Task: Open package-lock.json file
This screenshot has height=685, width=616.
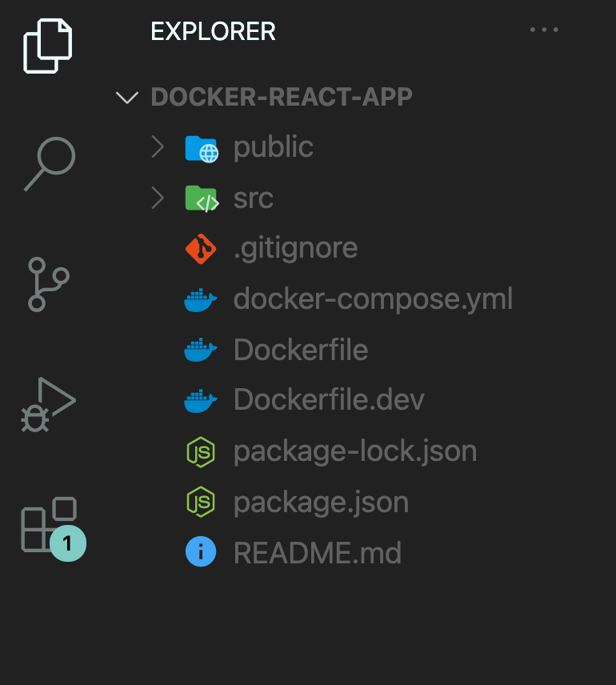Action: point(355,452)
